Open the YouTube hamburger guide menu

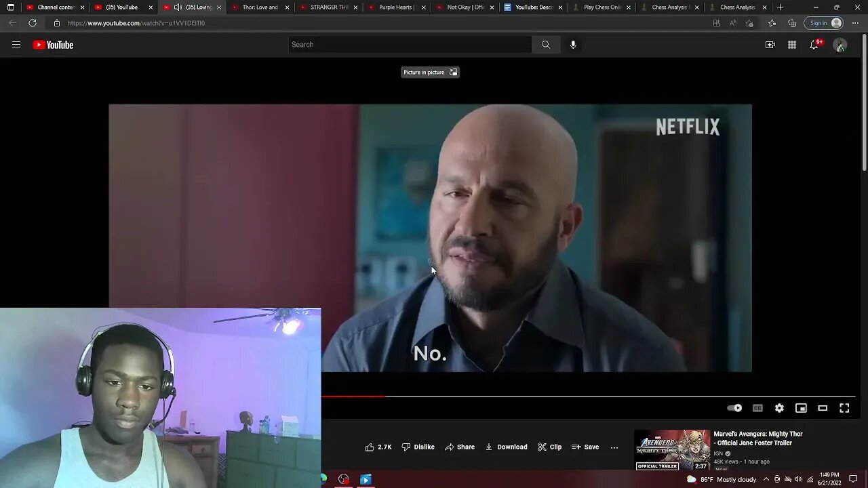(16, 45)
